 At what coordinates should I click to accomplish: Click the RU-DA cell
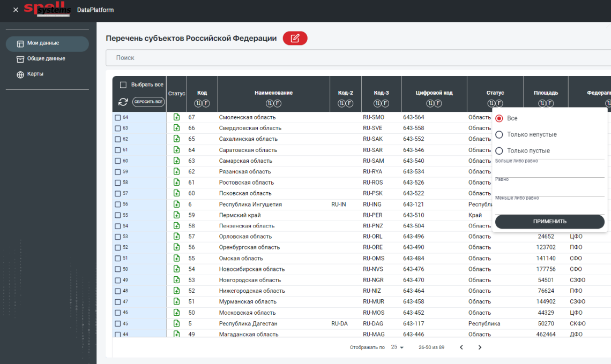339,323
